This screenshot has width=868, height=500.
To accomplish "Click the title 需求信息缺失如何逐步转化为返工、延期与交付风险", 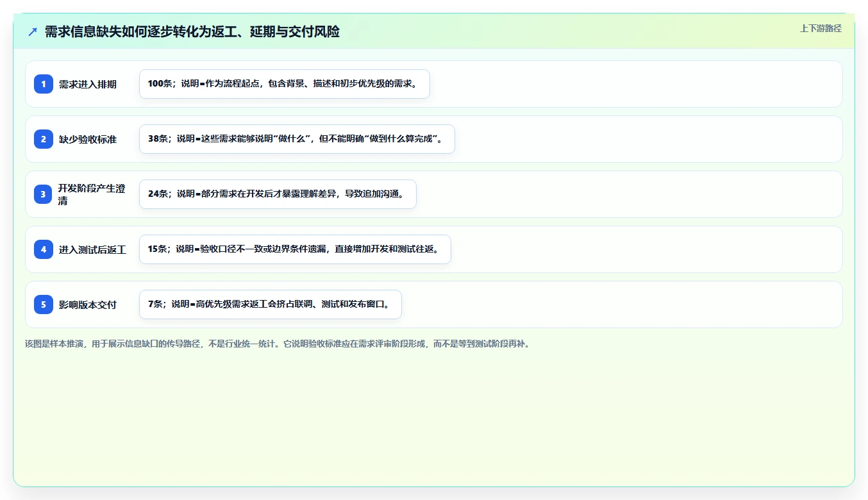I will [x=192, y=31].
